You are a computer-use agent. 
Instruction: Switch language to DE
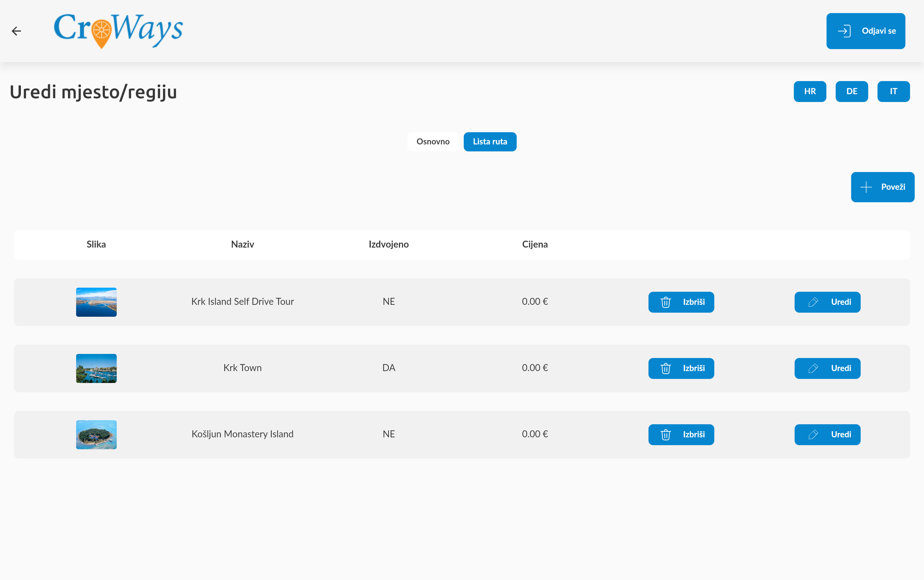(852, 91)
